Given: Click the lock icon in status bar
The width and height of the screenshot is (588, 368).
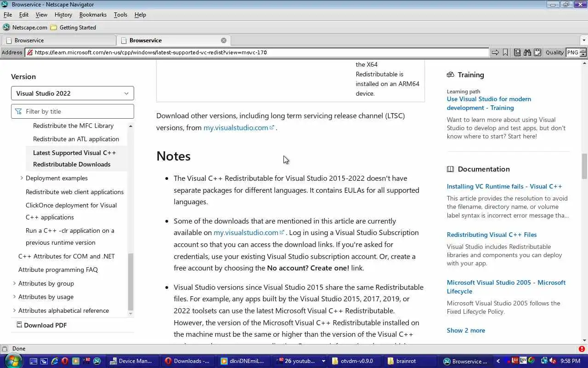Looking at the screenshot, I should (5, 349).
